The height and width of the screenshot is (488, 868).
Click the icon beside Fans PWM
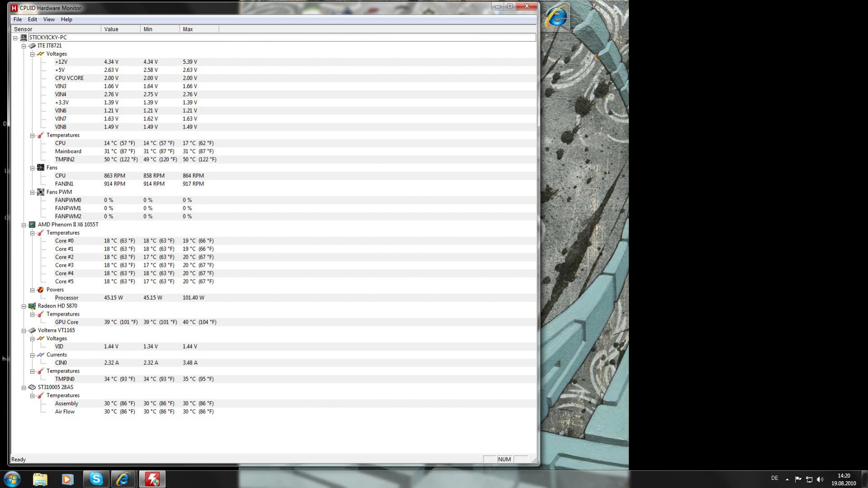pyautogui.click(x=41, y=192)
